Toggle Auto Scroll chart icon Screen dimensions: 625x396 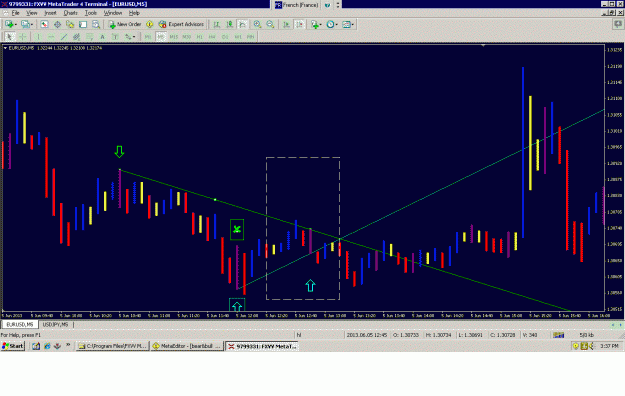pyautogui.click(x=286, y=24)
